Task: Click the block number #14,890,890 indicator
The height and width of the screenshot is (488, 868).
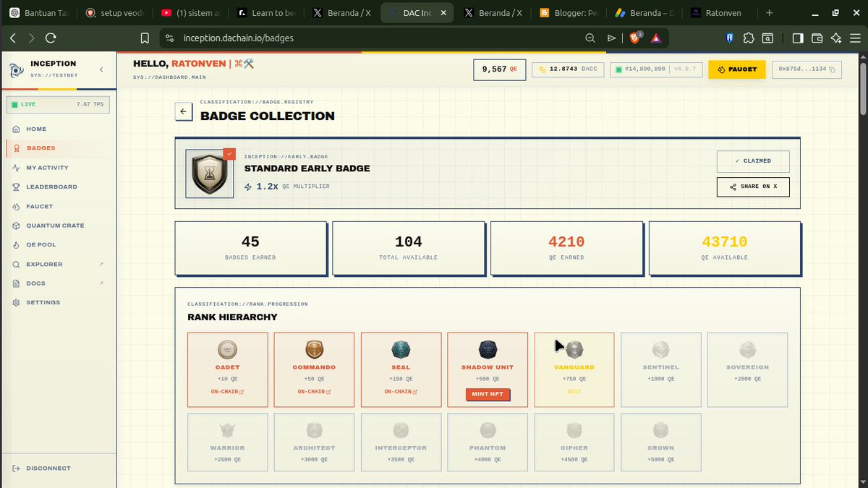Action: click(655, 69)
